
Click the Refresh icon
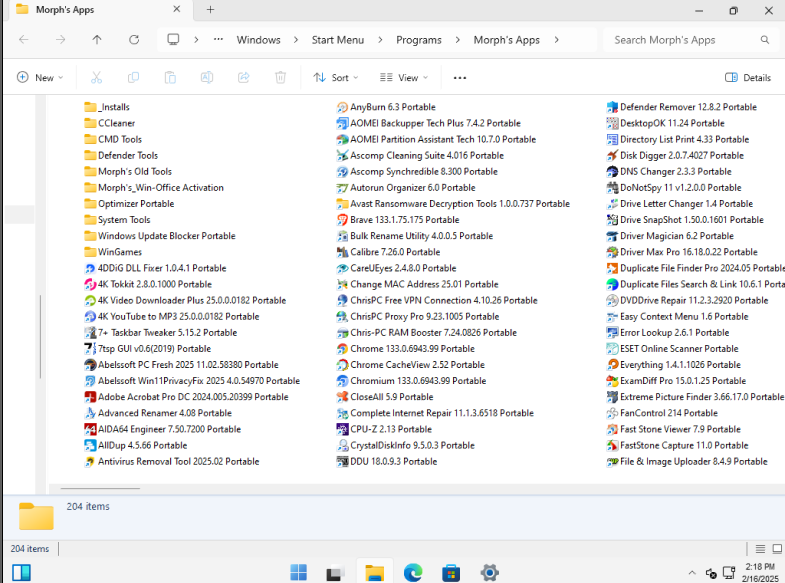pos(134,40)
